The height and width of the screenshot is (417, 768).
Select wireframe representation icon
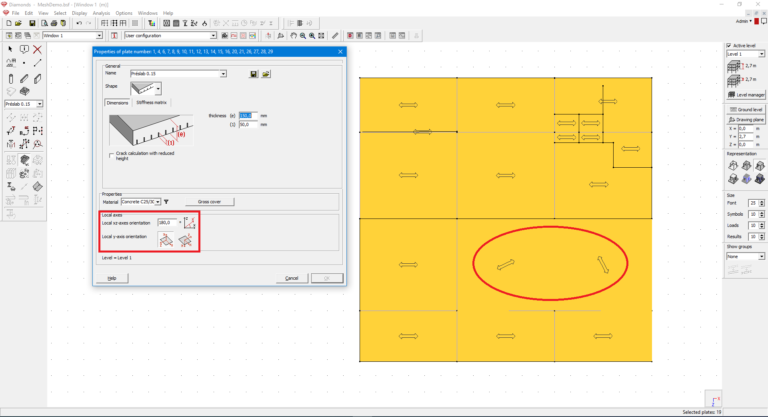733,166
